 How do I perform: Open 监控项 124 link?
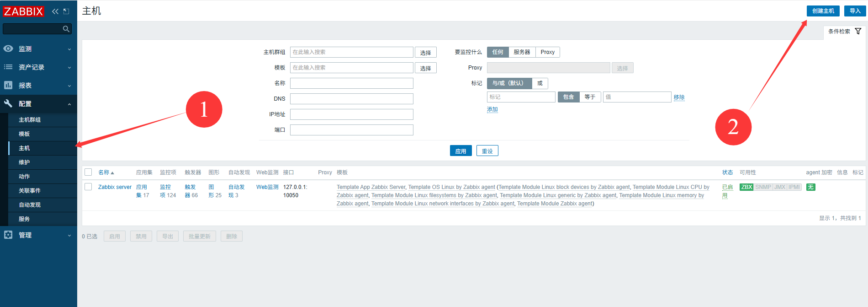(165, 191)
